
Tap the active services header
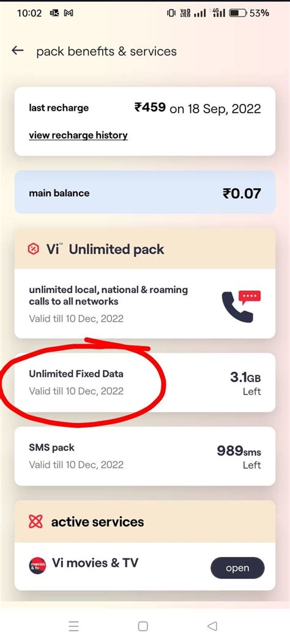[145, 522]
